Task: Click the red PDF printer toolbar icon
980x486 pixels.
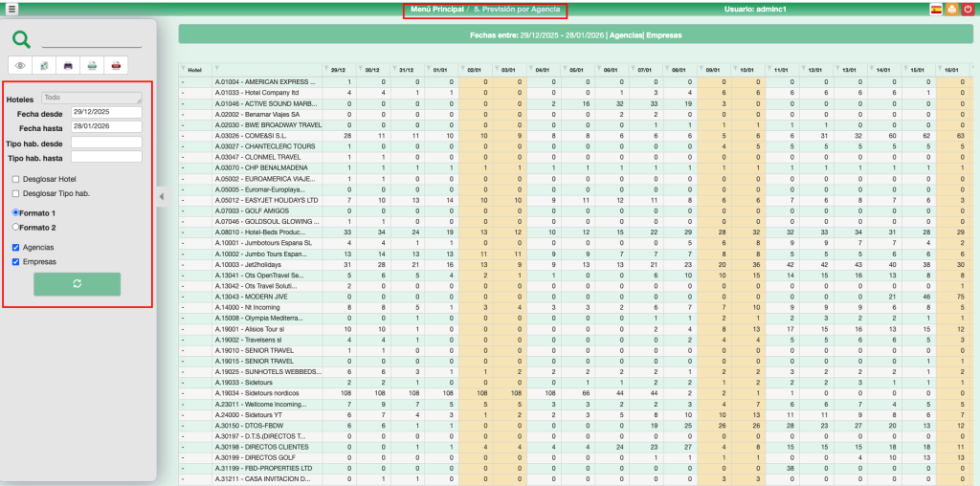Action: 116,65
